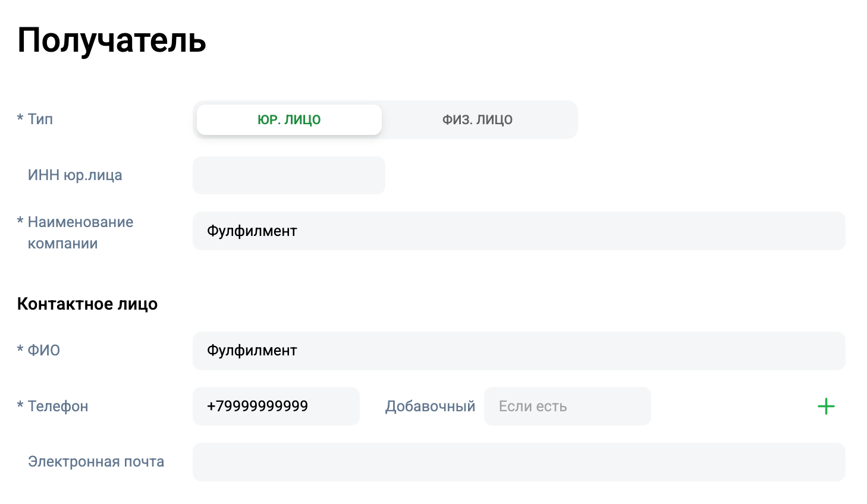
Task: Click the Наименование компании field containing Фулфилмент
Action: pos(519,231)
